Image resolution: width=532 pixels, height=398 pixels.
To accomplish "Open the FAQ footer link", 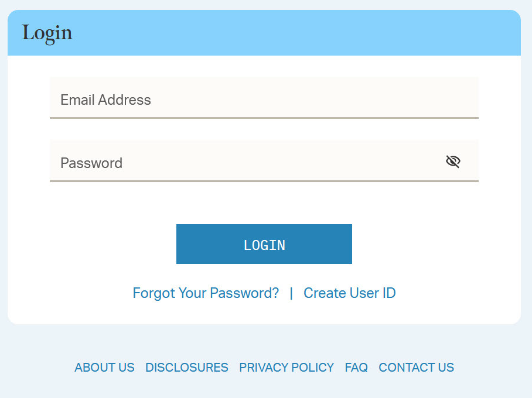I will click(356, 368).
